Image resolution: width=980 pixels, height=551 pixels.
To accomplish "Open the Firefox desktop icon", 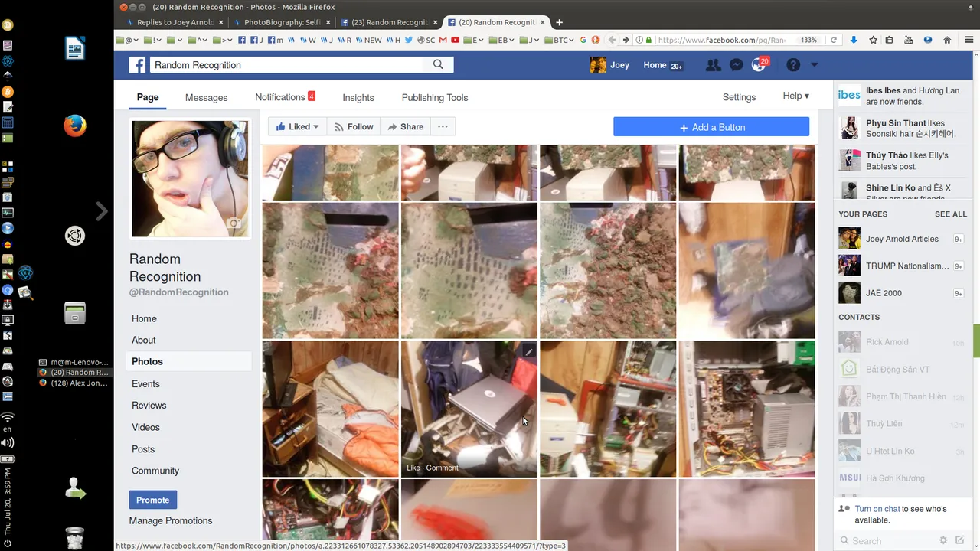I will coord(75,126).
